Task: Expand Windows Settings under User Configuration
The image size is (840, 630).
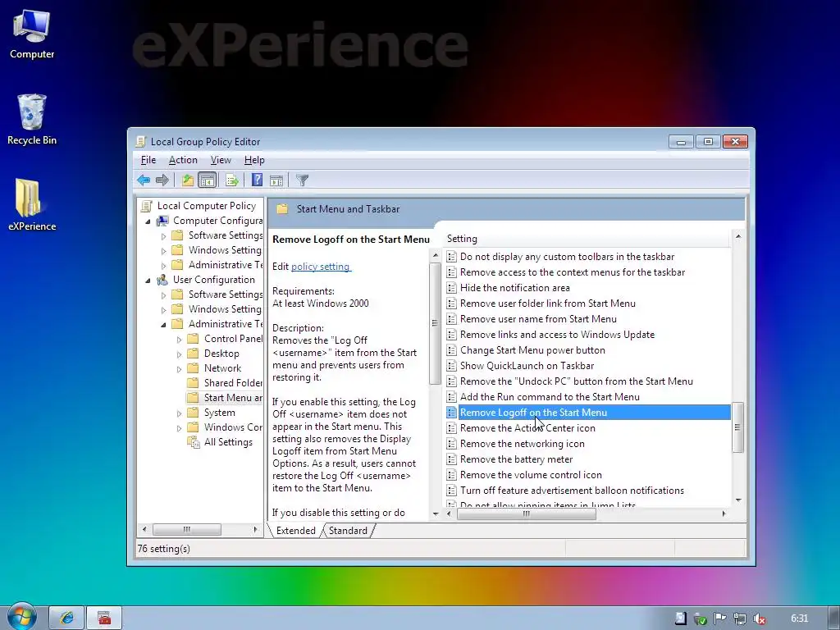Action: 163,309
